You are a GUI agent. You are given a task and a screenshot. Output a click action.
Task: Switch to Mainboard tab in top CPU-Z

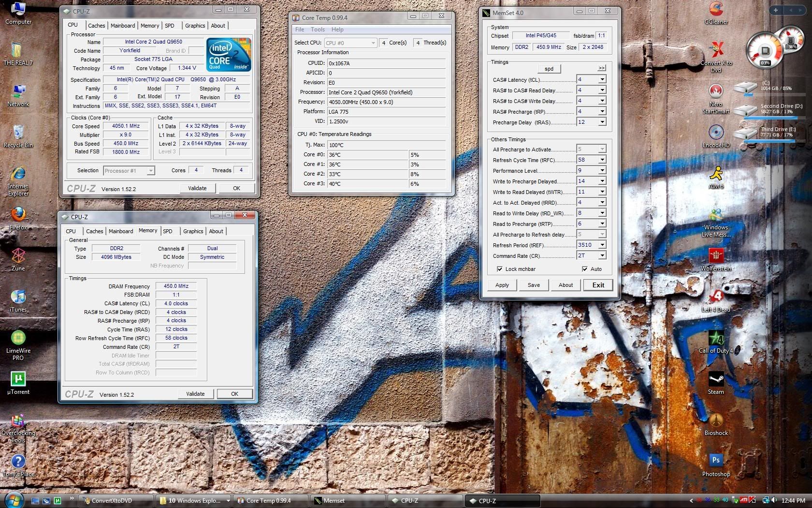point(123,26)
